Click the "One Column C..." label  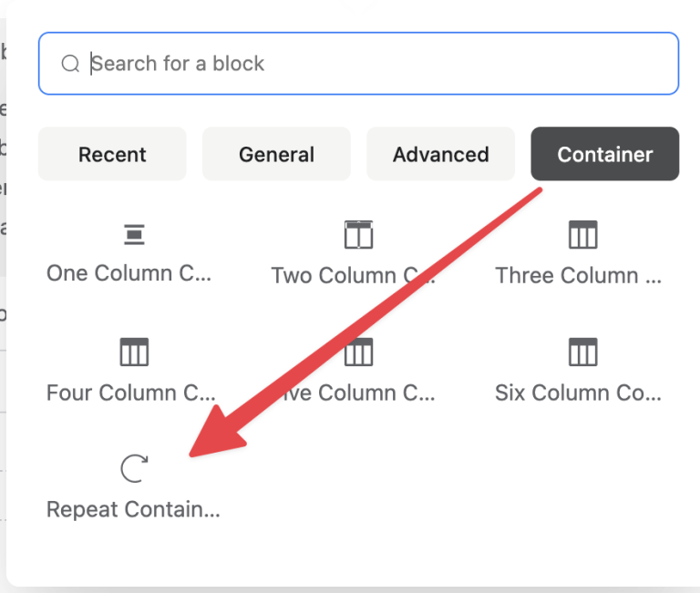129,273
